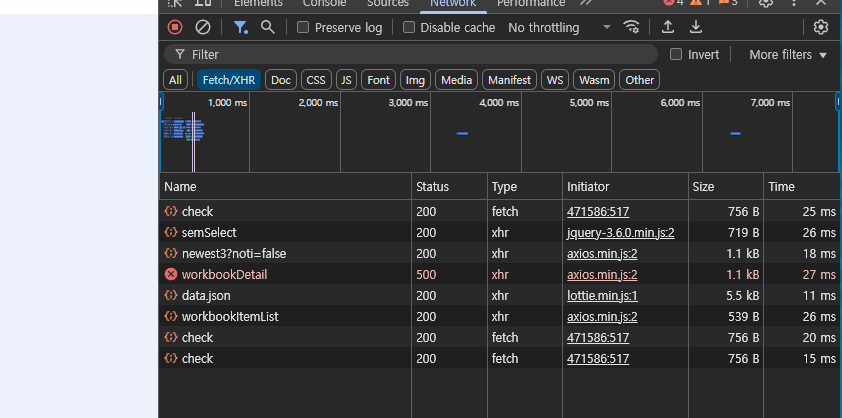Image resolution: width=842 pixels, height=418 pixels.
Task: Click the 4,000 ms timeline marker bar
Action: pos(462,133)
